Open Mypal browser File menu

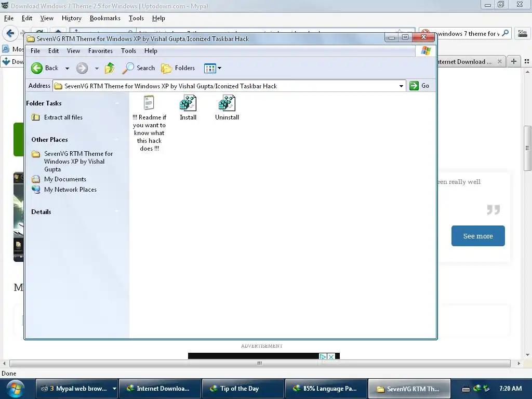coord(9,18)
